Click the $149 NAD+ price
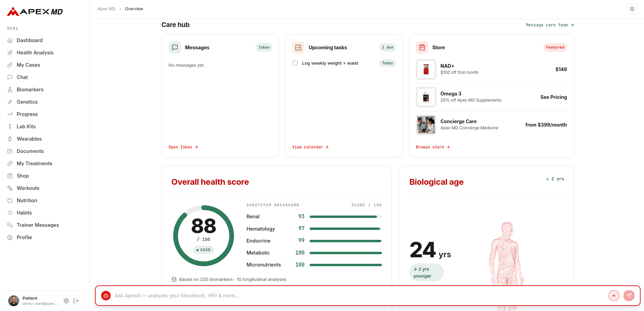 tap(561, 69)
